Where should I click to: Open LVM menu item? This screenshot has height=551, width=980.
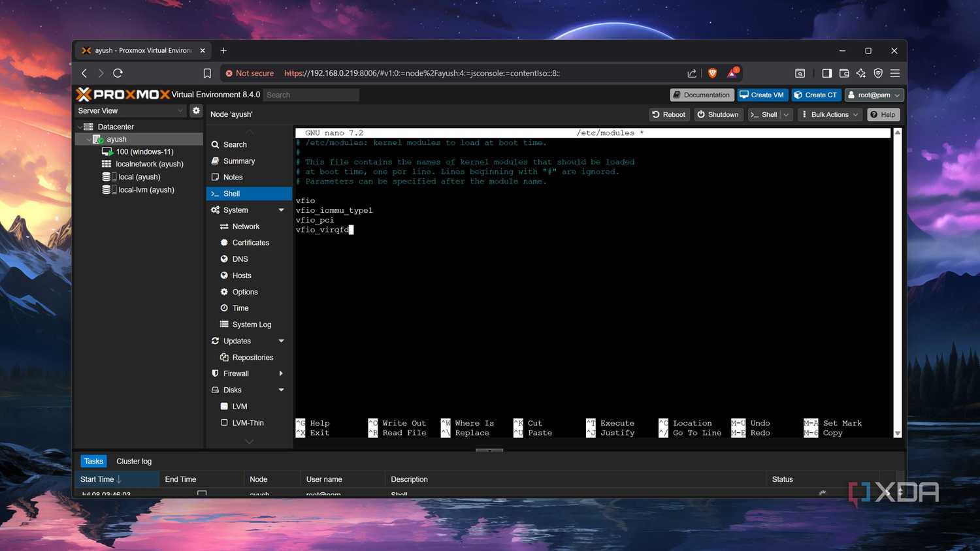tap(249, 406)
